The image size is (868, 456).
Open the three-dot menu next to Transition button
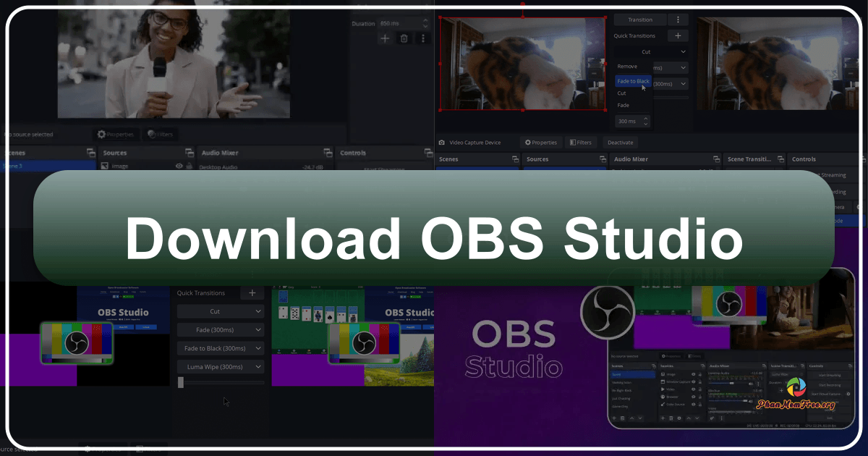click(678, 19)
